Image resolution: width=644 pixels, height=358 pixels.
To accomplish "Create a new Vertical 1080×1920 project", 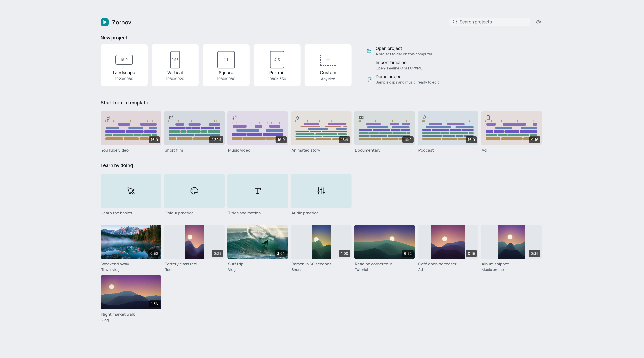I will coord(175,65).
